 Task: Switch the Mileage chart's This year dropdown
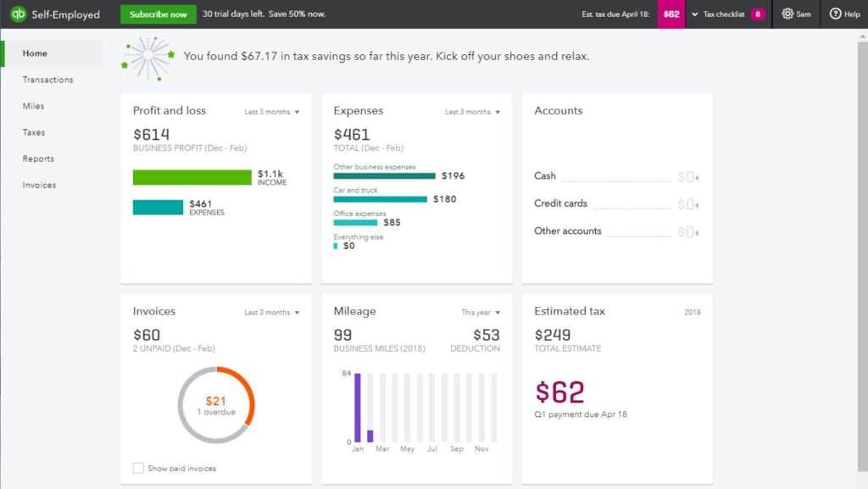click(x=481, y=312)
